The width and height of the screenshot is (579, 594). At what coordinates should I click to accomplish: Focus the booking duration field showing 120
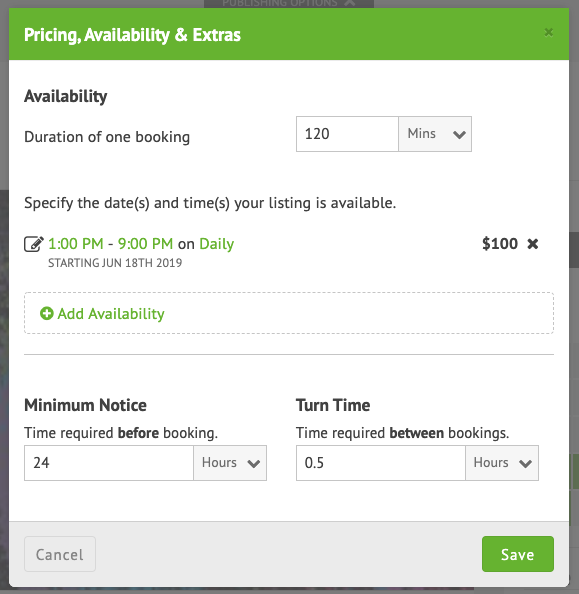tap(347, 134)
